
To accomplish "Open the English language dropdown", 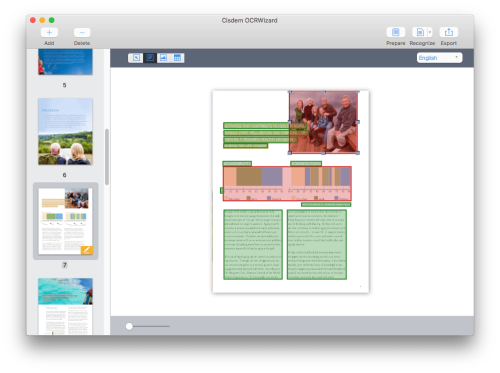I will tap(439, 58).
